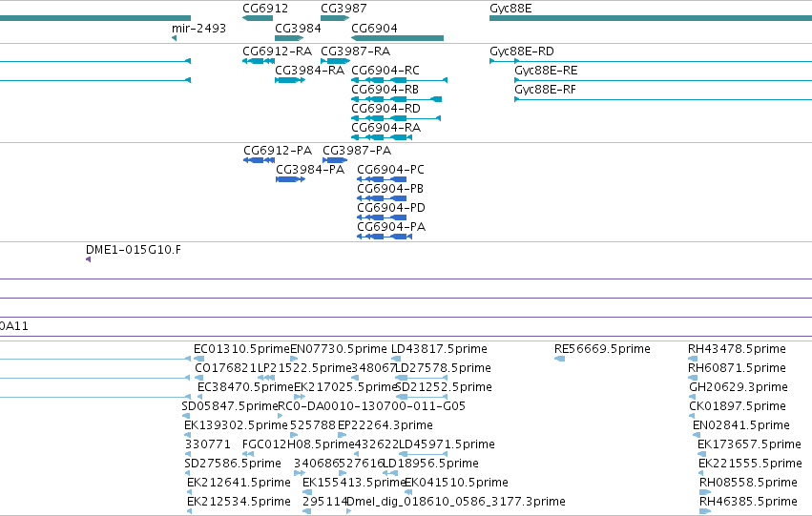Click the FGC012H08.5prime EST label
The image size is (812, 516).
(298, 445)
